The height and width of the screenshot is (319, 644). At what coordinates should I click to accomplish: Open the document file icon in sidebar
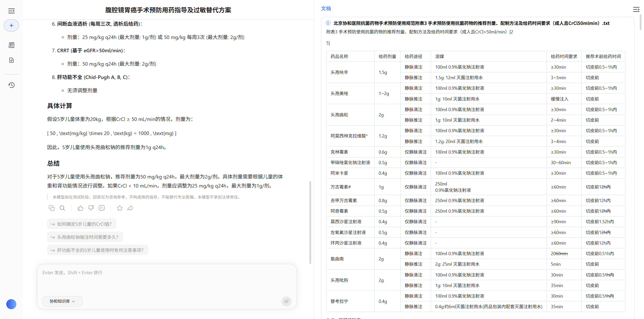(x=11, y=60)
